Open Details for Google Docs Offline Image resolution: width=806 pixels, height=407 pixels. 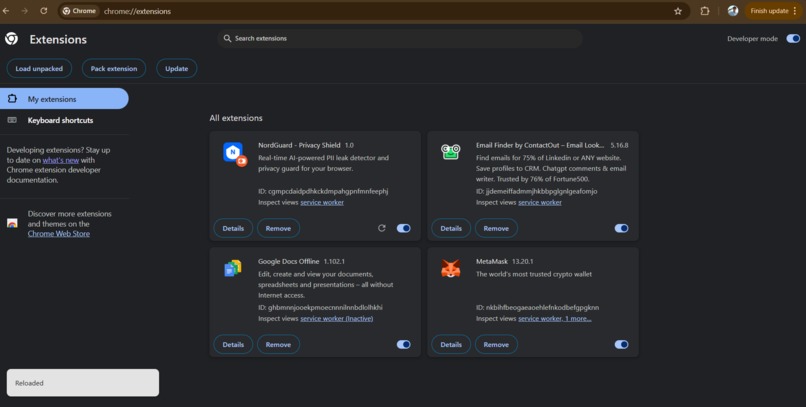pos(233,344)
